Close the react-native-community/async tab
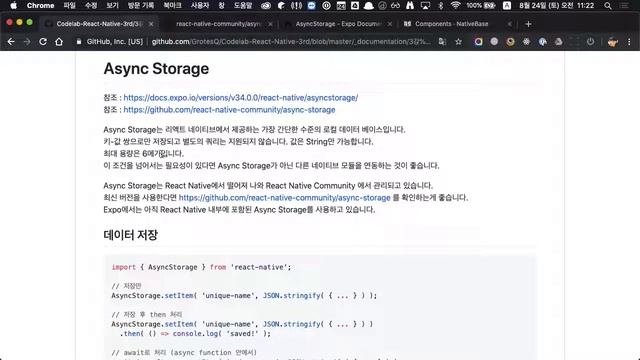This screenshot has height=360, width=640. coord(270,24)
